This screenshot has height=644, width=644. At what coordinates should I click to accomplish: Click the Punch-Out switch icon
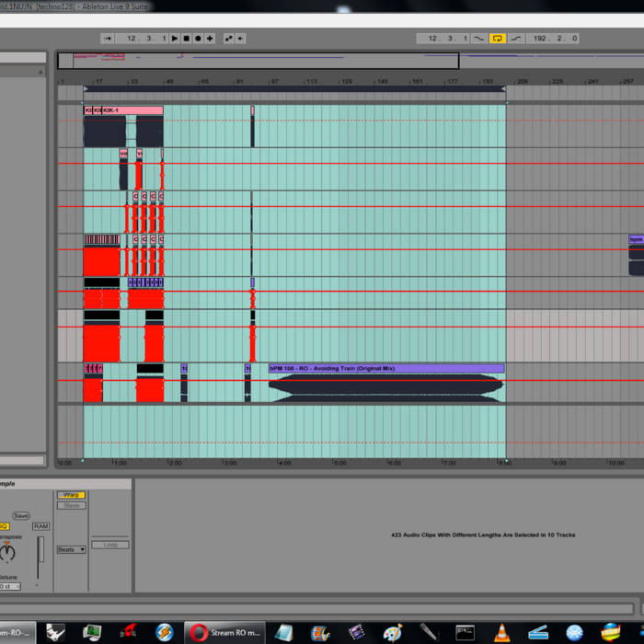(517, 39)
